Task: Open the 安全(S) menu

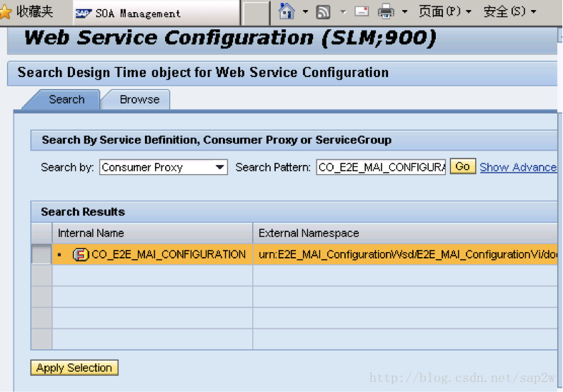Action: pyautogui.click(x=509, y=11)
